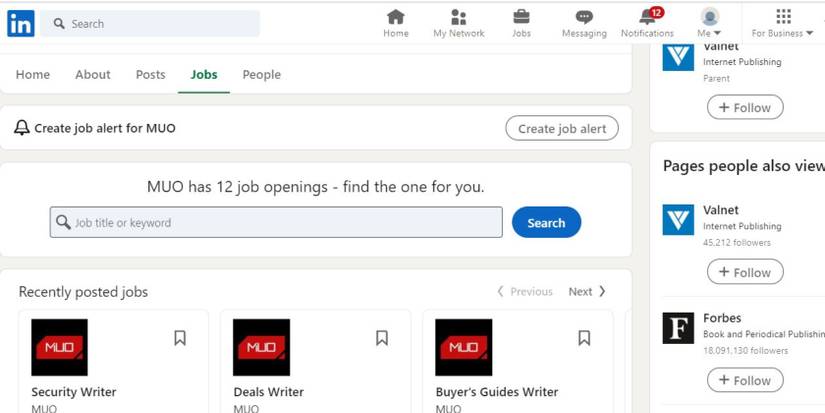Open the Deals Writer job title
This screenshot has height=413, width=825.
pyautogui.click(x=268, y=392)
